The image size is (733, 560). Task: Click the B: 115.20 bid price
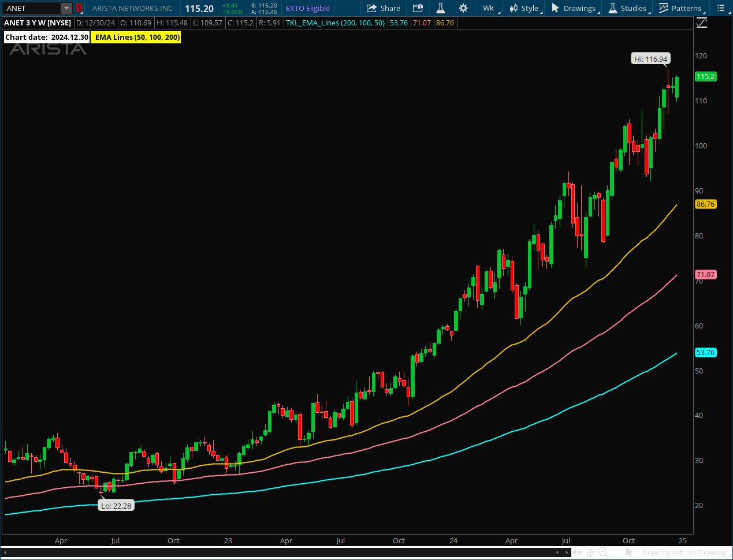[x=264, y=5]
